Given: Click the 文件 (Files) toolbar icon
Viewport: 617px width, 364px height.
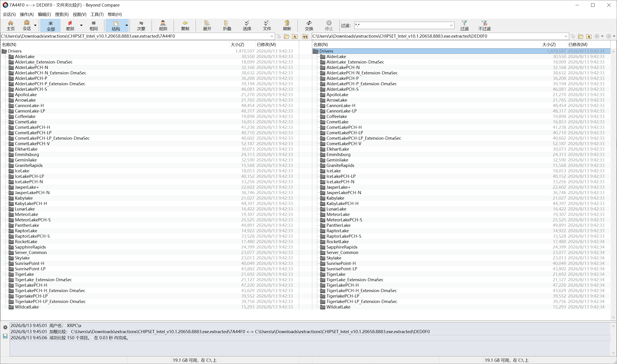Looking at the screenshot, I should click(x=267, y=25).
